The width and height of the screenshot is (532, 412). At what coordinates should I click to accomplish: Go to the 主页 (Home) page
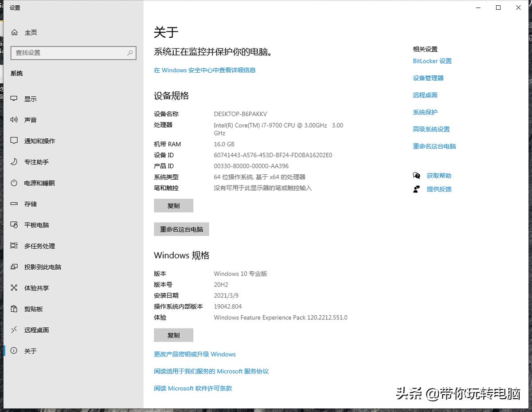(x=24, y=32)
